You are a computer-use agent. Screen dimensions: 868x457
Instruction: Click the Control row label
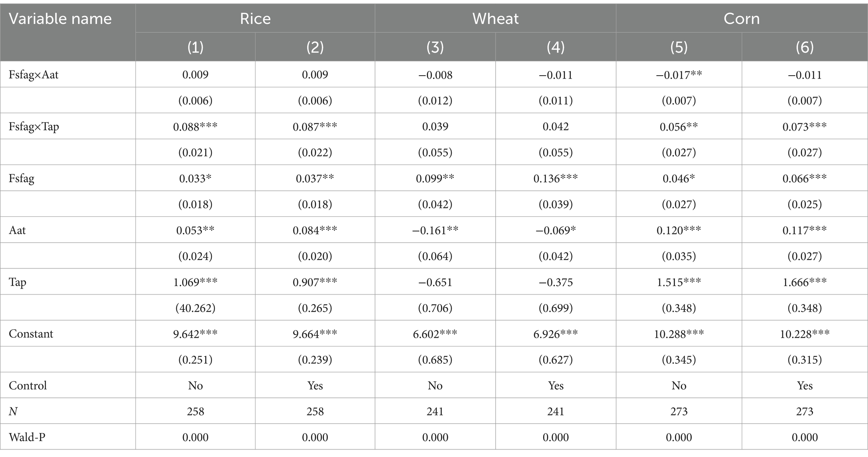pos(28,386)
